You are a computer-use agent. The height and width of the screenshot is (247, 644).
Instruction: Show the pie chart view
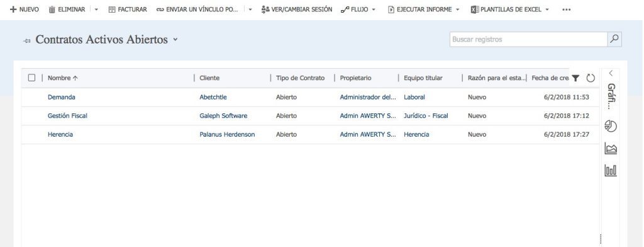coord(611,126)
